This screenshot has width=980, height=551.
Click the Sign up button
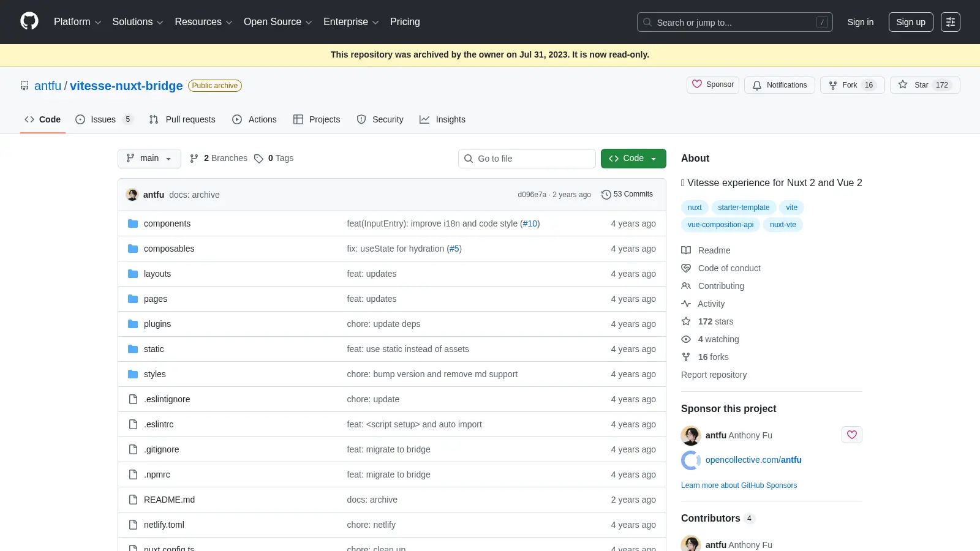[x=911, y=22]
